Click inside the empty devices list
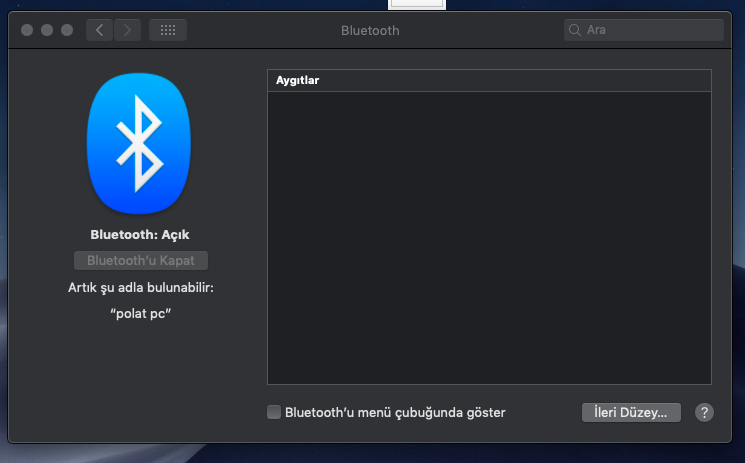This screenshot has height=463, width=745. click(489, 238)
